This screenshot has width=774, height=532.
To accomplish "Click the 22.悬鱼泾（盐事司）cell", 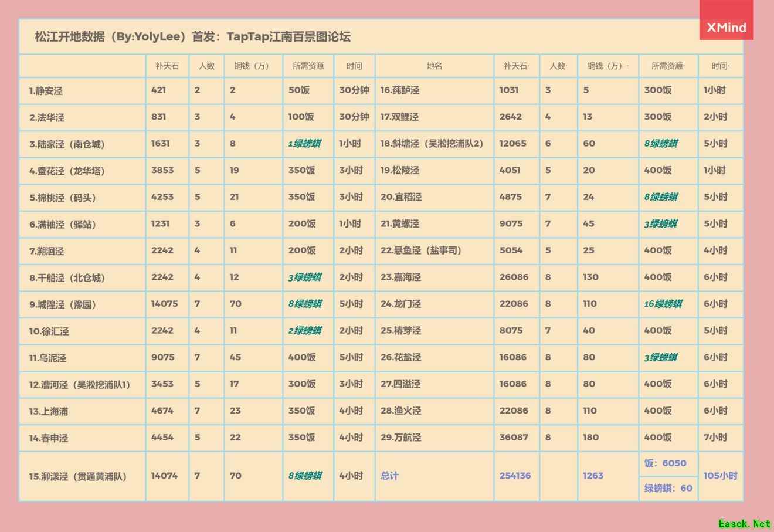I will 421,250.
